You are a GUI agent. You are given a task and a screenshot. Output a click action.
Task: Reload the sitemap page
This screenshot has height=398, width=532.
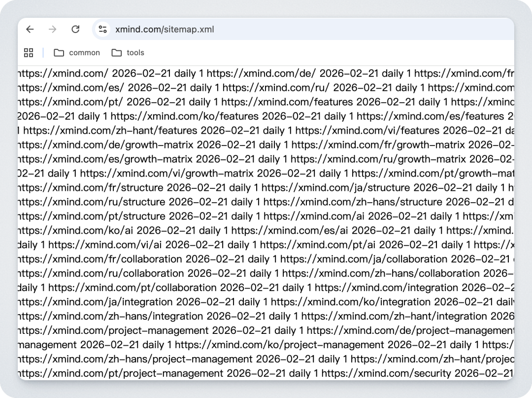click(75, 29)
